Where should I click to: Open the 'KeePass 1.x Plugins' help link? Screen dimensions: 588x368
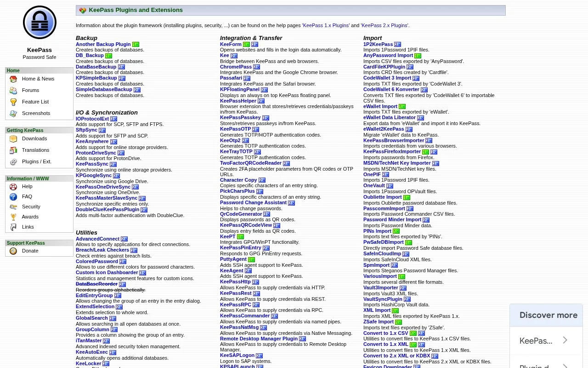326,25
